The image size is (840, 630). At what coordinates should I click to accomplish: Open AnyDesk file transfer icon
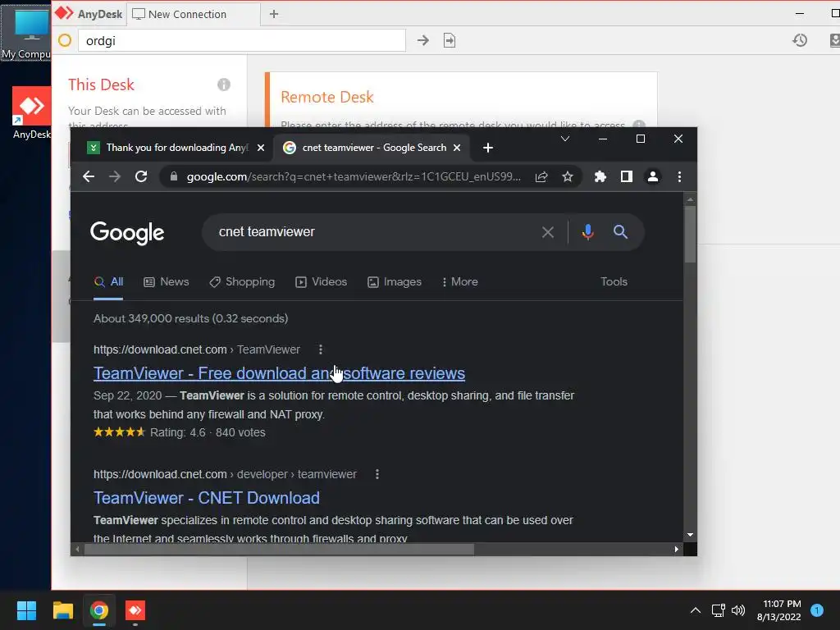(450, 41)
